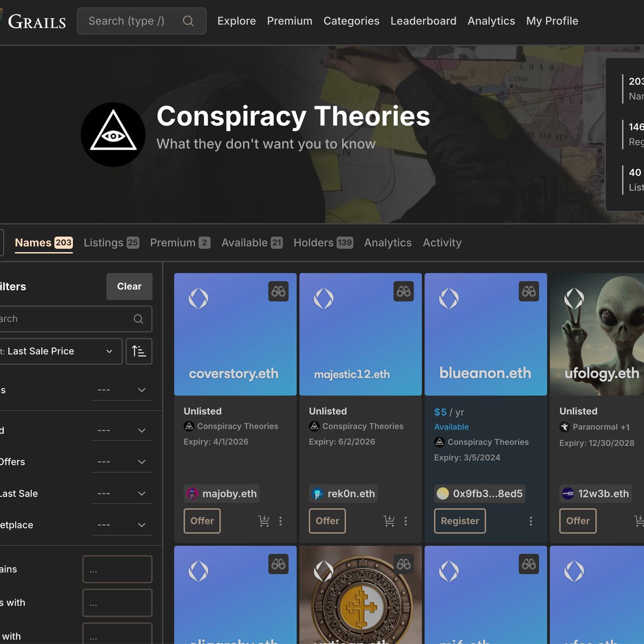Open more options menu for majestic12.eth
The image size is (644, 644).
[406, 521]
